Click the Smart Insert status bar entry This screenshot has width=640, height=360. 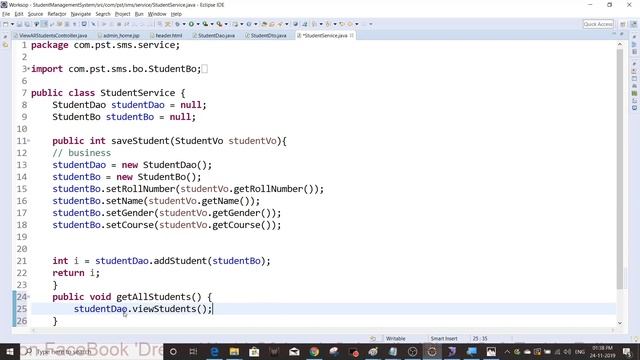tap(444, 338)
